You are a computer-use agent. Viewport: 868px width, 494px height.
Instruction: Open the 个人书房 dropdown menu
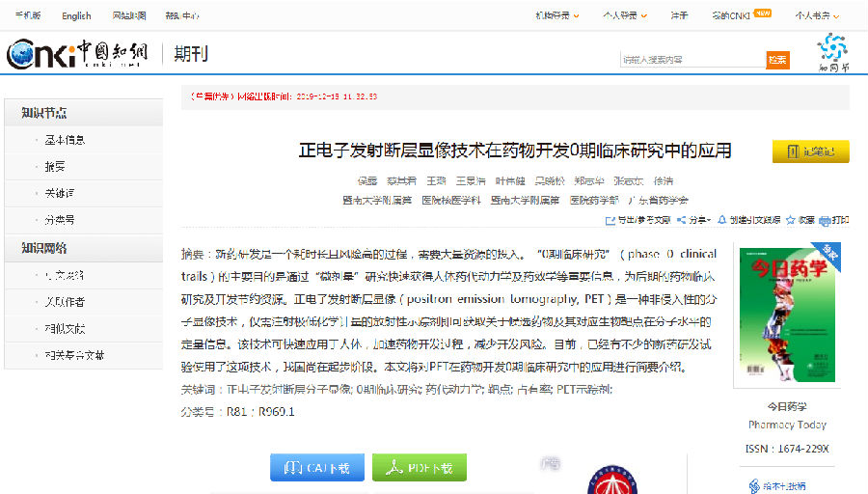[x=817, y=15]
